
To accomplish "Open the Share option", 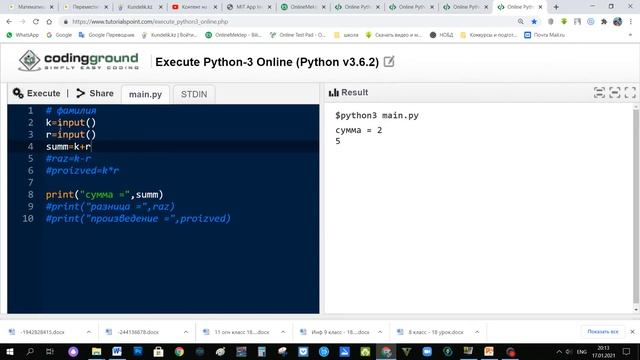I will tap(95, 93).
